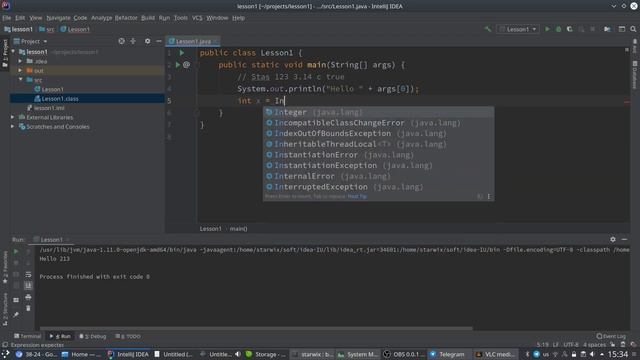Select Lesson1 file under src in Project tree
The image size is (640, 360).
(52, 89)
